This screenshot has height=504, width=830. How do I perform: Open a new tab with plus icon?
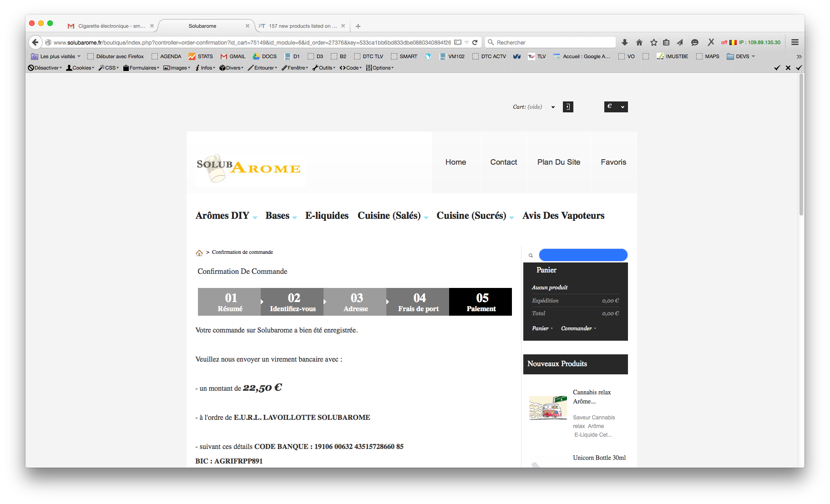click(x=358, y=26)
